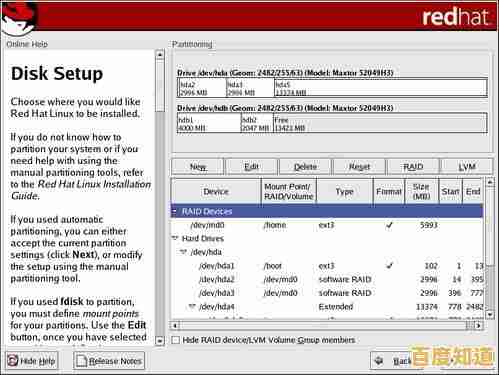The height and width of the screenshot is (375, 499).
Task: Click the /dev/md0 format checkmark
Action: coord(389,226)
